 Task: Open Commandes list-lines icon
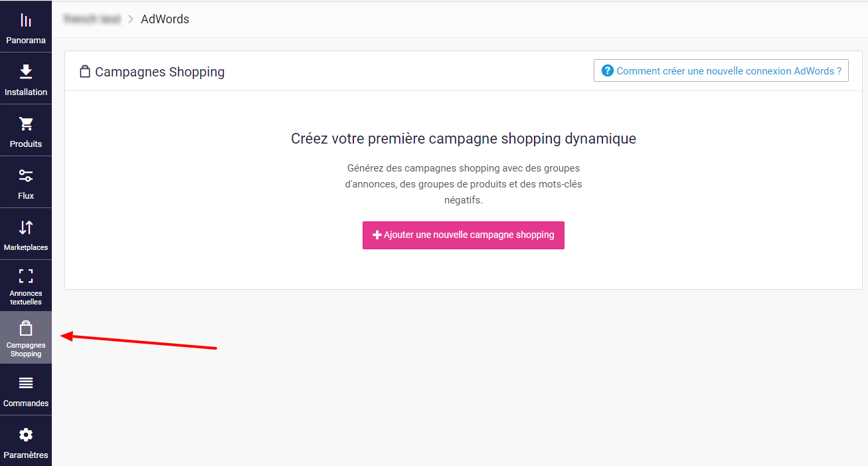[x=26, y=383]
